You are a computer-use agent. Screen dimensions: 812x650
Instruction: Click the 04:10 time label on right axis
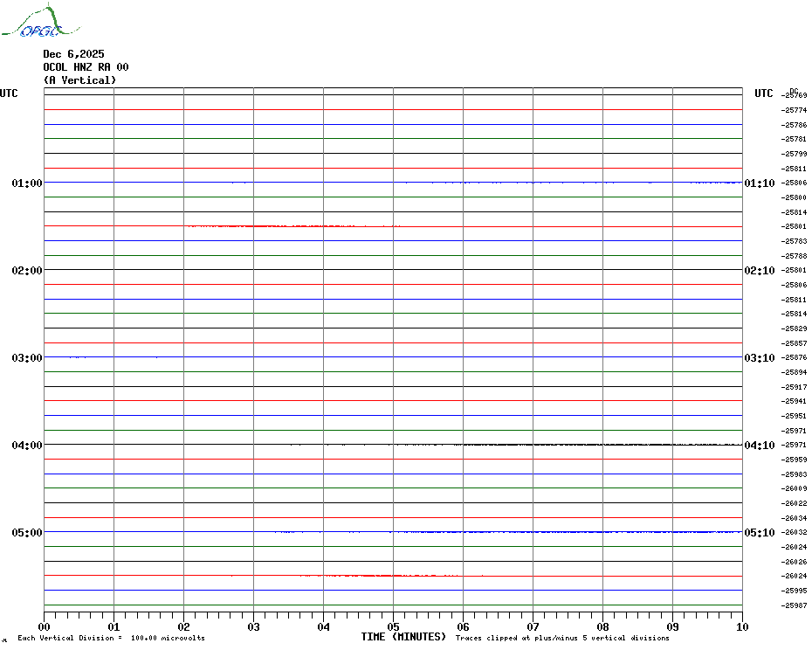point(759,446)
